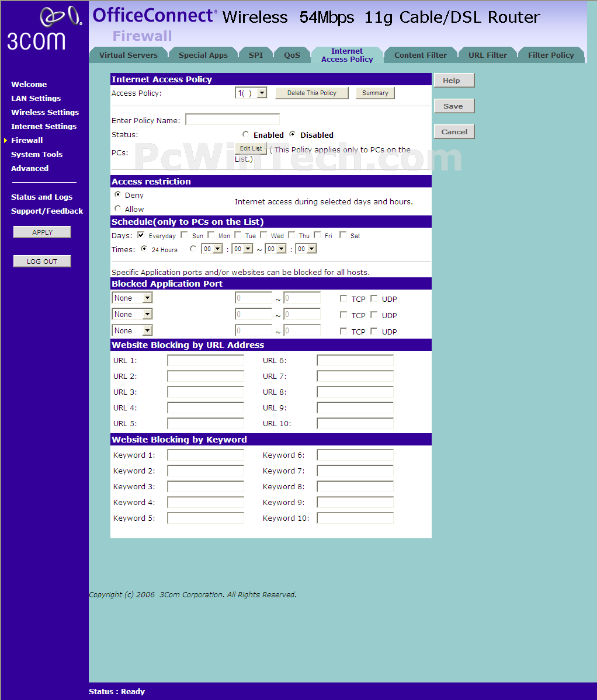This screenshot has height=700, width=597.
Task: Select the Keyword 10 input field
Action: pos(355,518)
